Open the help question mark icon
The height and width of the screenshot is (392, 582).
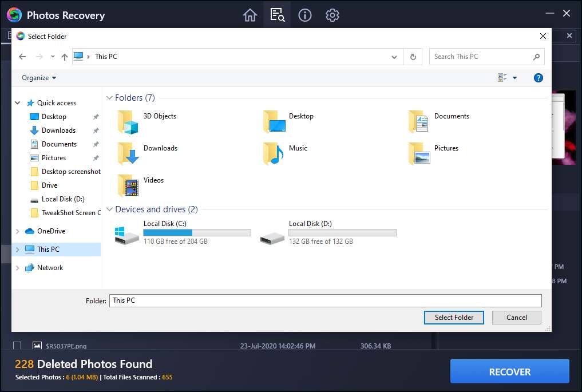pos(538,78)
